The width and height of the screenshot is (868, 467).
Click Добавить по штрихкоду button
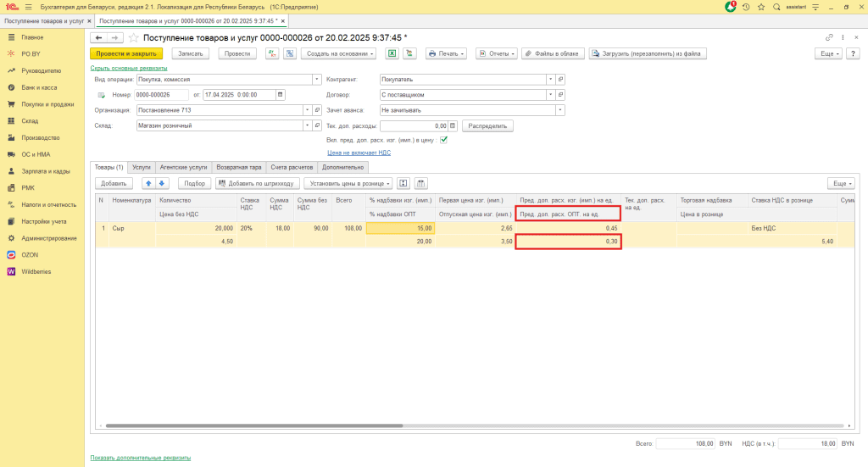coord(258,183)
